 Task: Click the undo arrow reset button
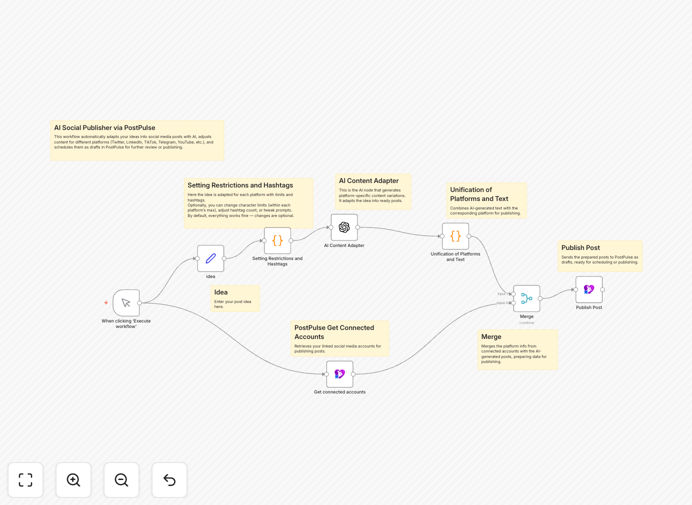pos(169,480)
